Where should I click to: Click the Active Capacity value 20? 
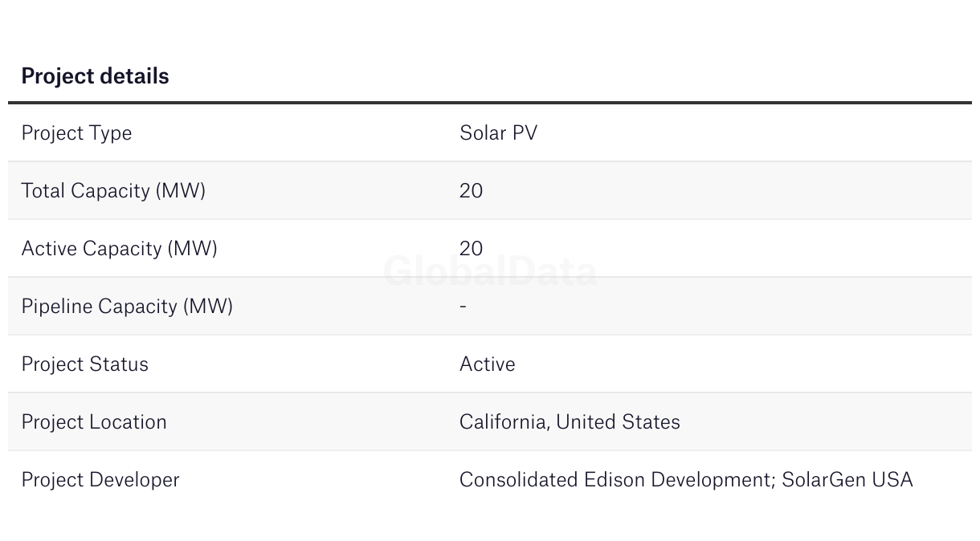(472, 249)
